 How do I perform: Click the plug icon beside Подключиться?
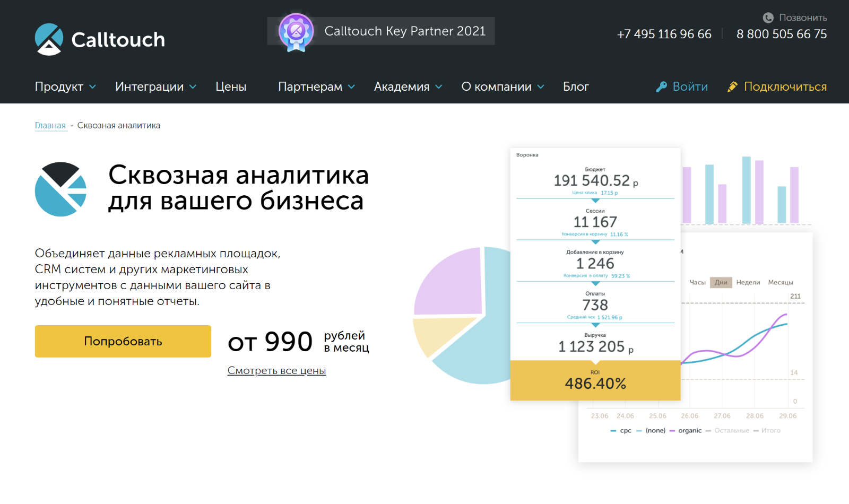pos(732,86)
